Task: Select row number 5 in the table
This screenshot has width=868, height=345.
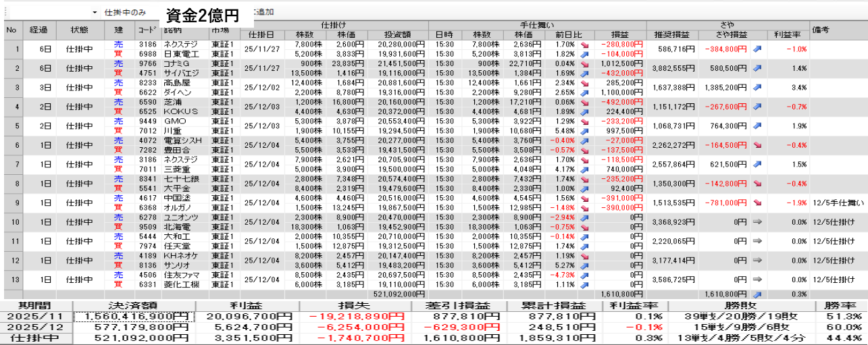Action: pos(11,126)
